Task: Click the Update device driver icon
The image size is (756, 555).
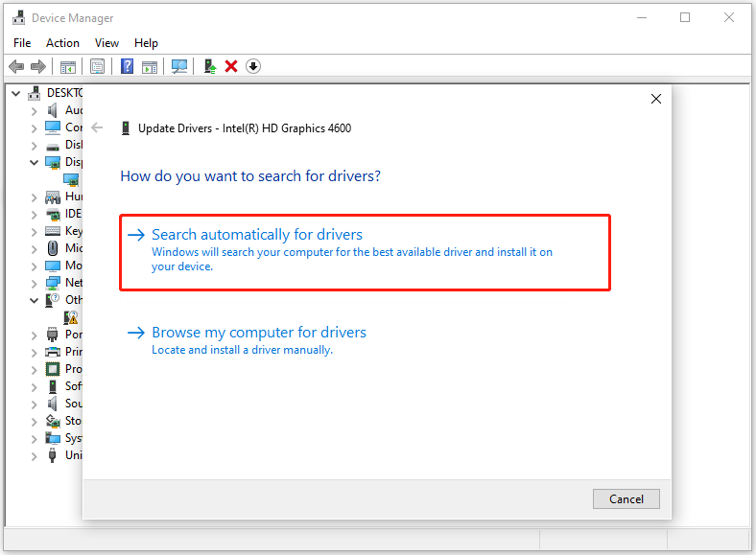Action: pos(210,66)
